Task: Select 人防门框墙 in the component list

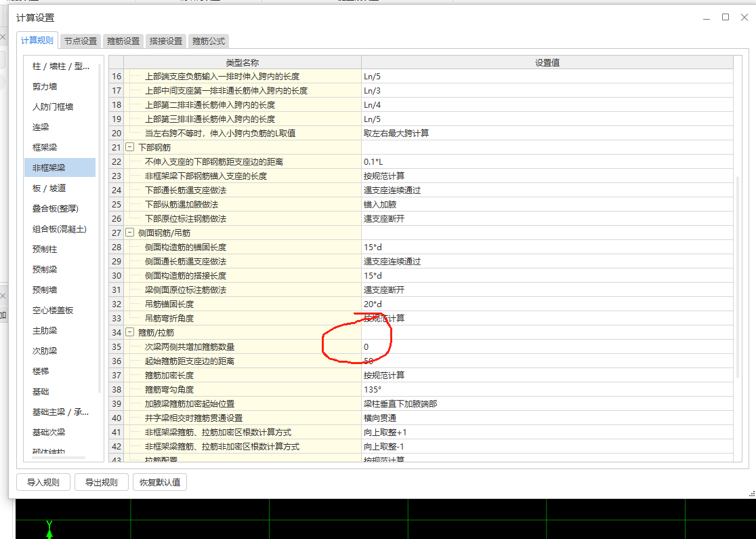Action: coord(60,106)
